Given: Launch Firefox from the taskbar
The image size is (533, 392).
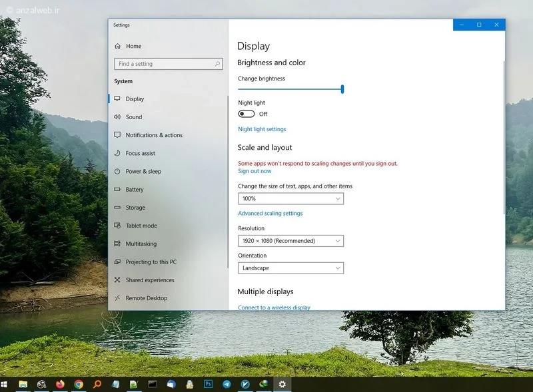Looking at the screenshot, I should point(60,384).
